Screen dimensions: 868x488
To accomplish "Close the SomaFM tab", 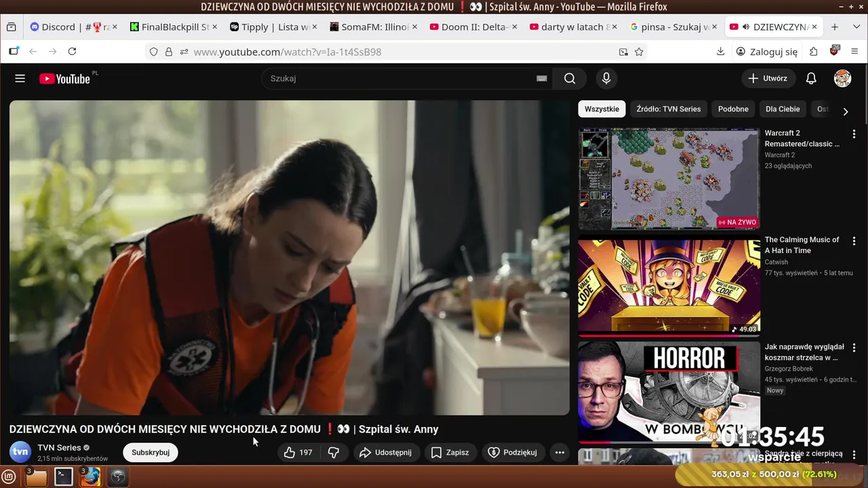I will coord(414,27).
